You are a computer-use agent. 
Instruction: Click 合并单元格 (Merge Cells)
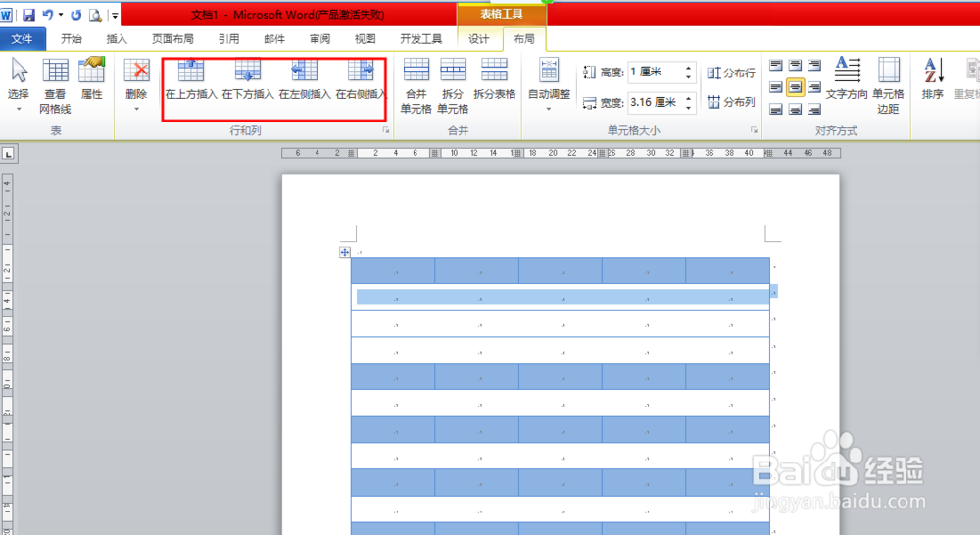416,85
